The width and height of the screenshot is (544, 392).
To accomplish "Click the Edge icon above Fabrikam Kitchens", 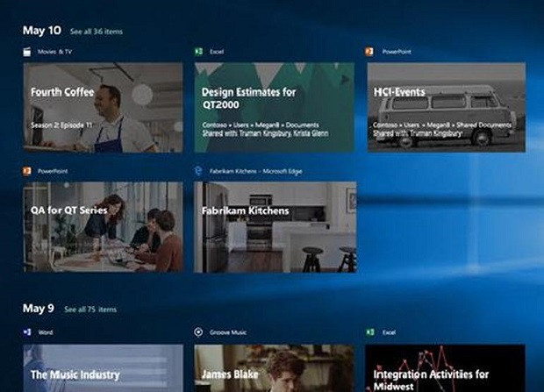I will [198, 171].
